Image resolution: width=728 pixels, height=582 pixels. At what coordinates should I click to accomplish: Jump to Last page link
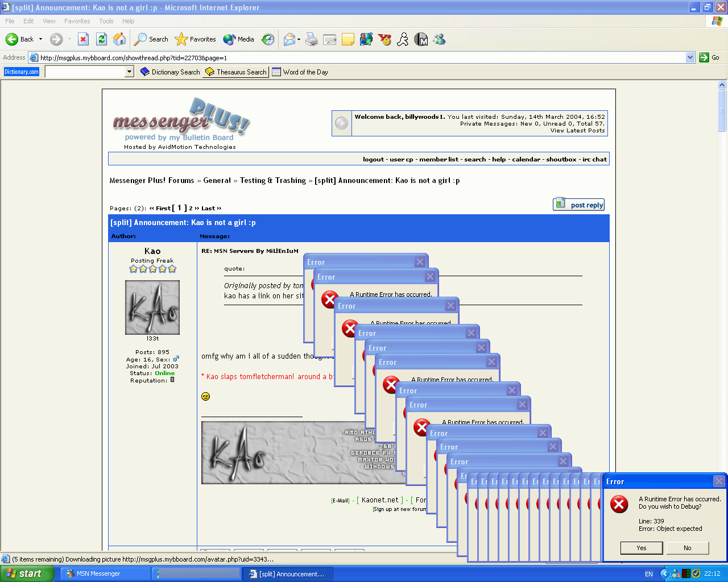(211, 209)
